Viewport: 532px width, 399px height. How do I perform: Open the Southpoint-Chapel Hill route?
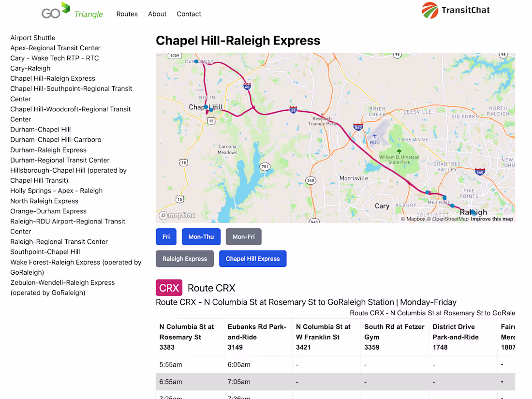(x=44, y=252)
